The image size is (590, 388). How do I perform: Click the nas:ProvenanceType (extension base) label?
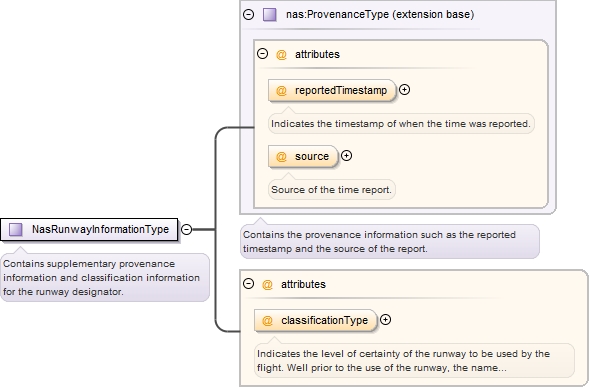pyautogui.click(x=380, y=14)
